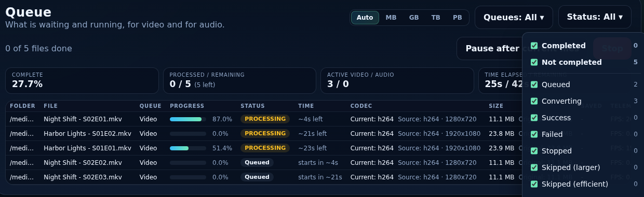Click folder cell for Night Shift S02E01

pos(22,119)
